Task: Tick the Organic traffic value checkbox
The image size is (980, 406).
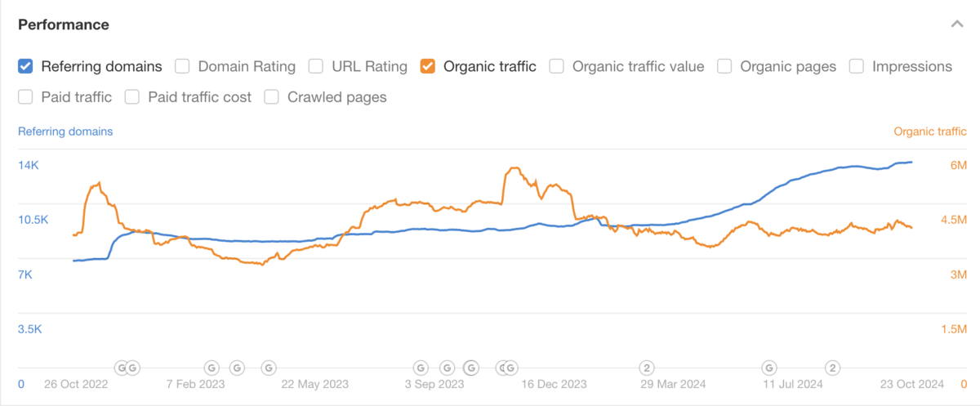Action: (x=557, y=67)
